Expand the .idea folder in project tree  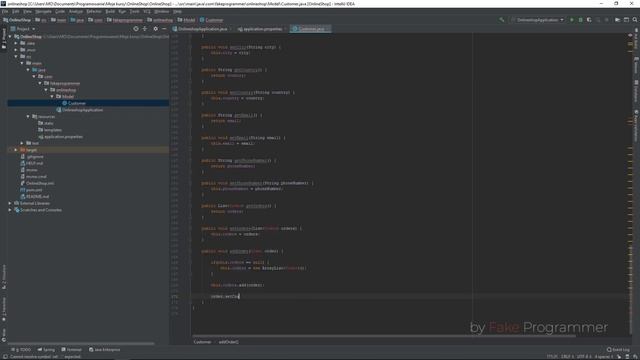tap(16, 43)
